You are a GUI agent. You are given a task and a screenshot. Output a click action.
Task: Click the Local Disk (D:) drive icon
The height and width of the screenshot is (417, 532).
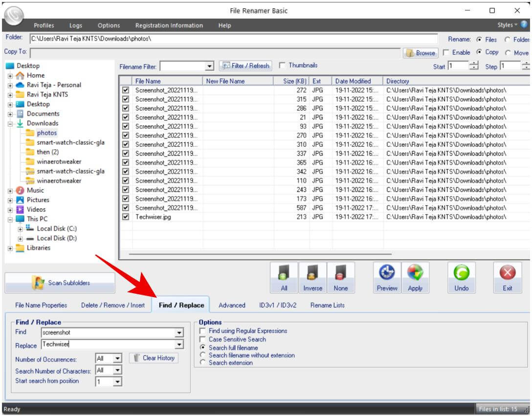tap(30, 238)
